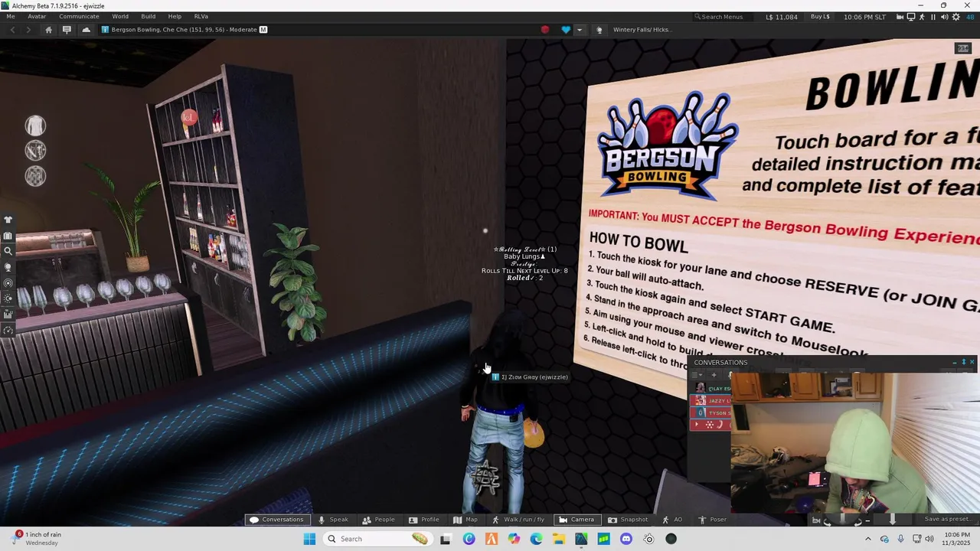
Task: Click the inventory suitcase sidebar icon
Action: (x=8, y=236)
